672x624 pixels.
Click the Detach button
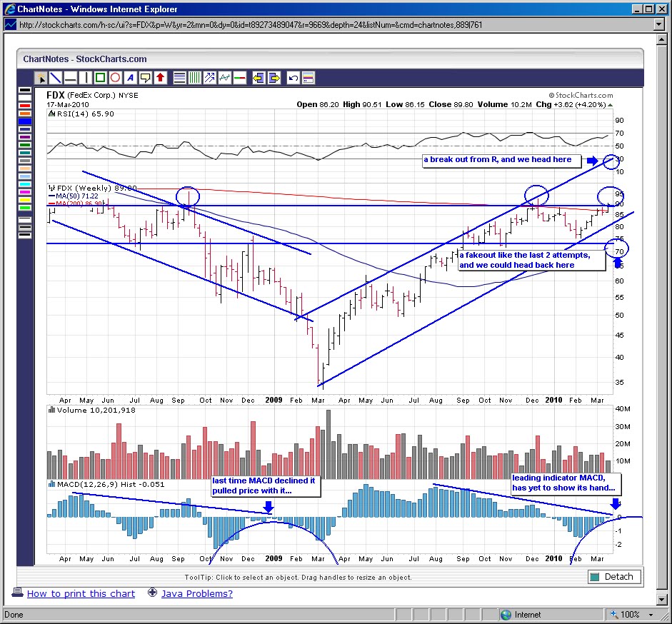click(x=614, y=577)
